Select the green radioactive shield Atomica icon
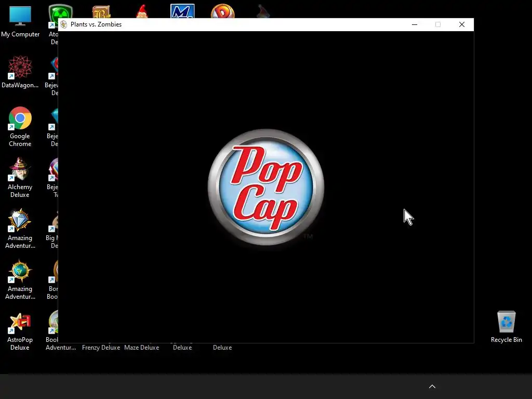Image resolution: width=532 pixels, height=399 pixels. coord(60,11)
